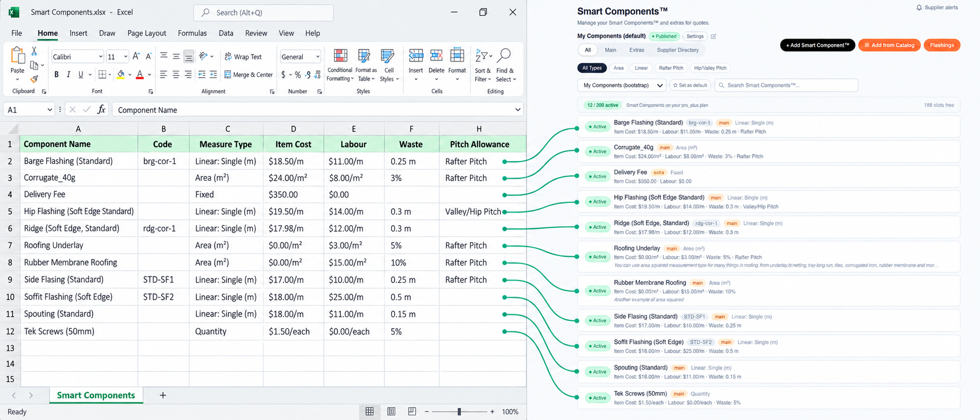Filter by Area type chip

tap(618, 68)
